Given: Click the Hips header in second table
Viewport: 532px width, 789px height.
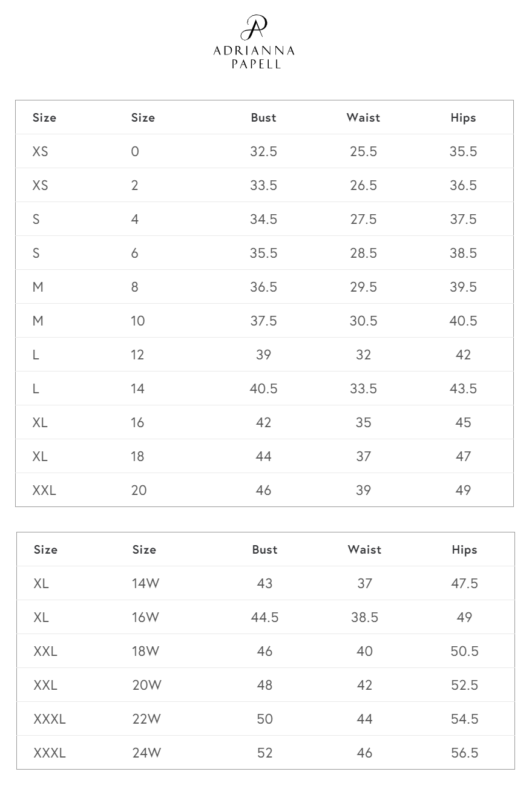Looking at the screenshot, I should click(464, 549).
